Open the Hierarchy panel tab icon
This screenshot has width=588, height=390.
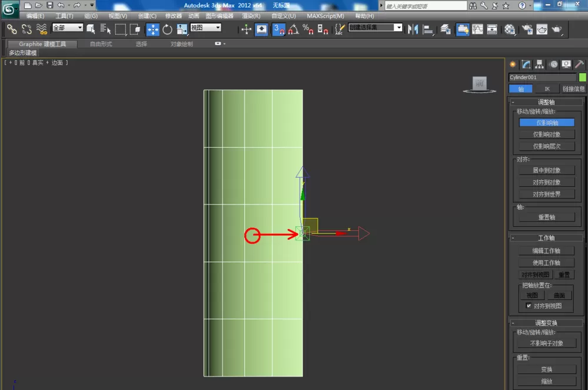pos(540,65)
